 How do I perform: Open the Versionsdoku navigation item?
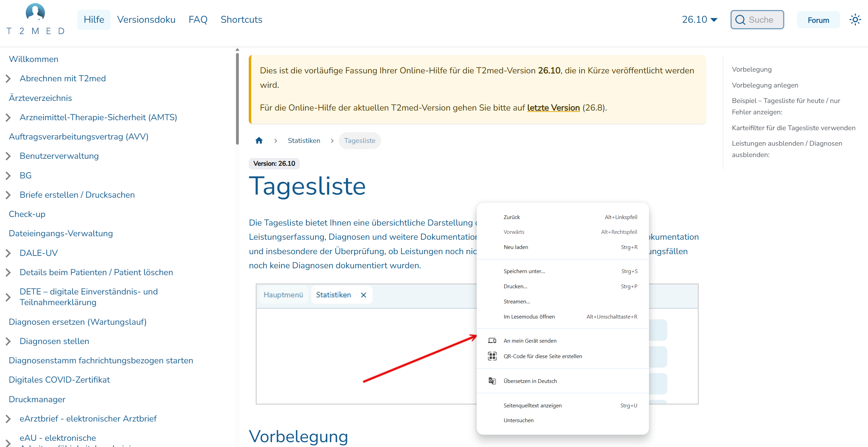tap(146, 20)
